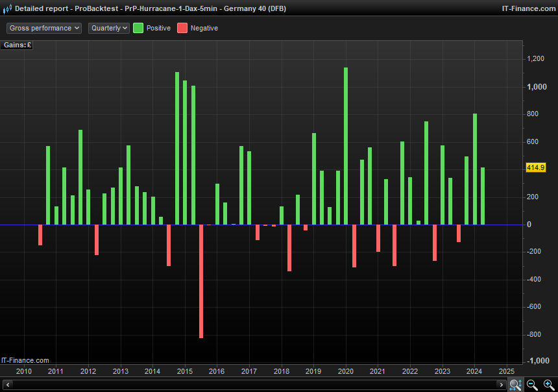Click the Gains: £ label
558x392 pixels.
click(x=18, y=45)
